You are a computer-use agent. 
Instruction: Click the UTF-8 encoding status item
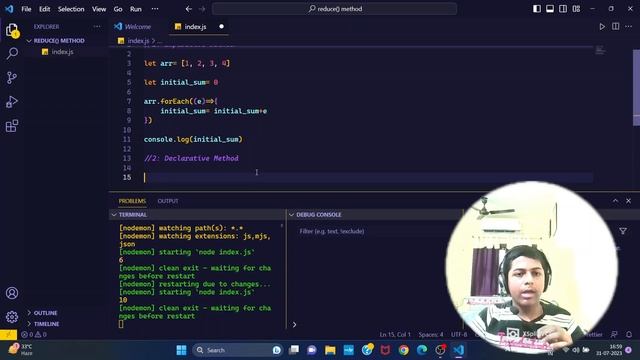coord(459,334)
